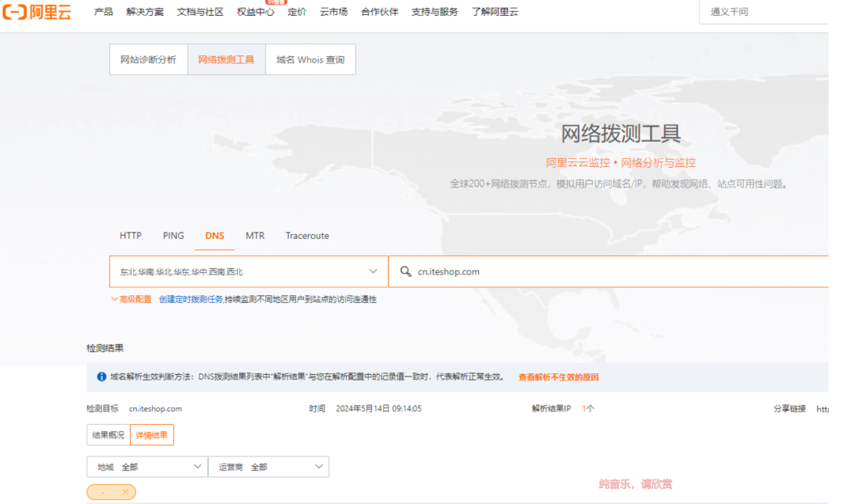The height and width of the screenshot is (504, 855).
Task: Click the 1个 resolved IP count
Action: [587, 408]
